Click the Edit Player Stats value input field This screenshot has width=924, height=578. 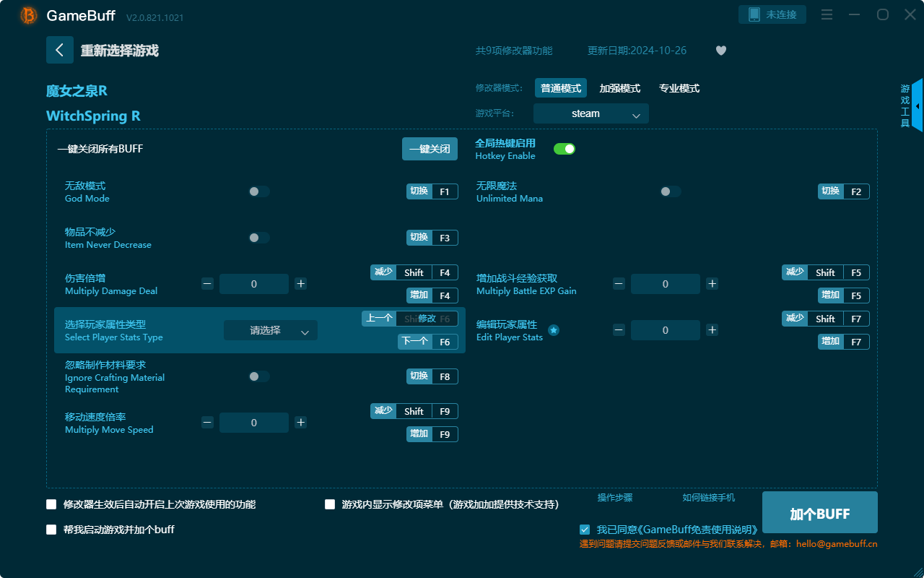[x=665, y=330]
